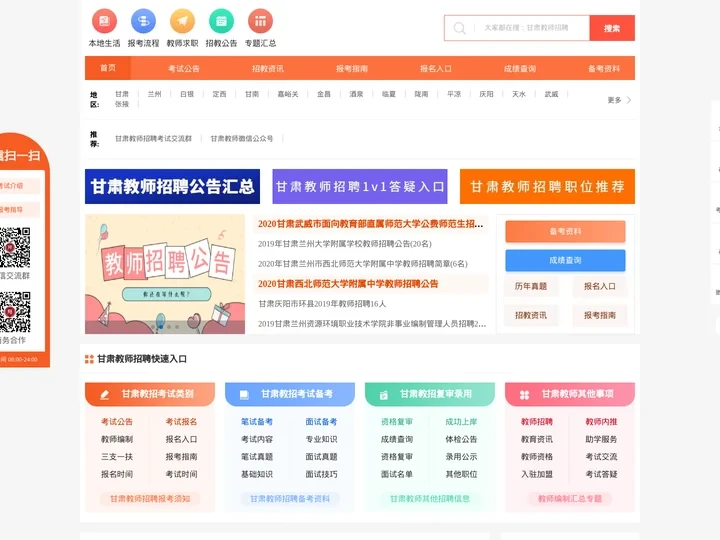Open 入驻加盟 link
Image resolution: width=720 pixels, height=540 pixels.
[536, 474]
